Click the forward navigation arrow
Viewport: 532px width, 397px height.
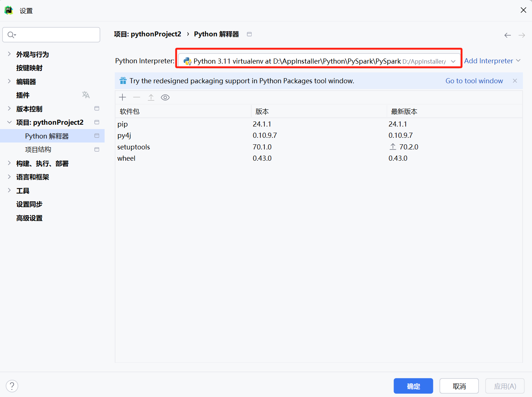coord(521,35)
